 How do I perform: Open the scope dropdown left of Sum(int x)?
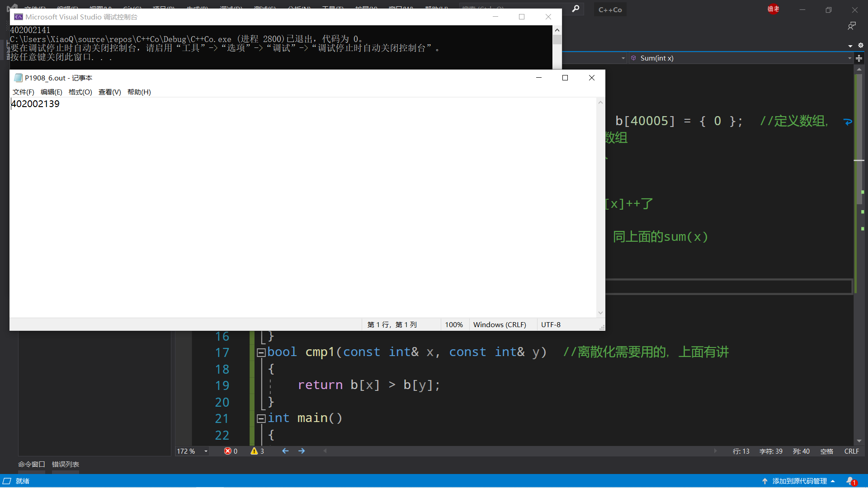(623, 58)
